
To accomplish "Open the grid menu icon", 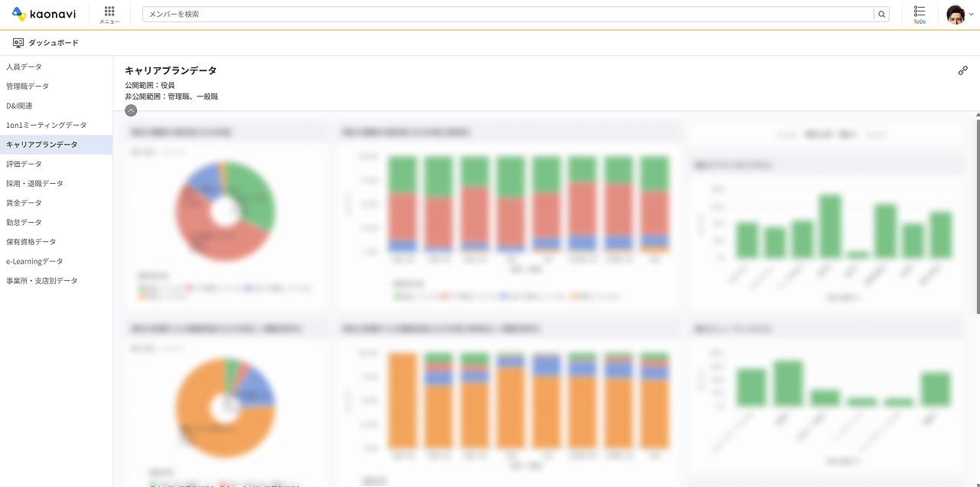I will click(x=109, y=12).
